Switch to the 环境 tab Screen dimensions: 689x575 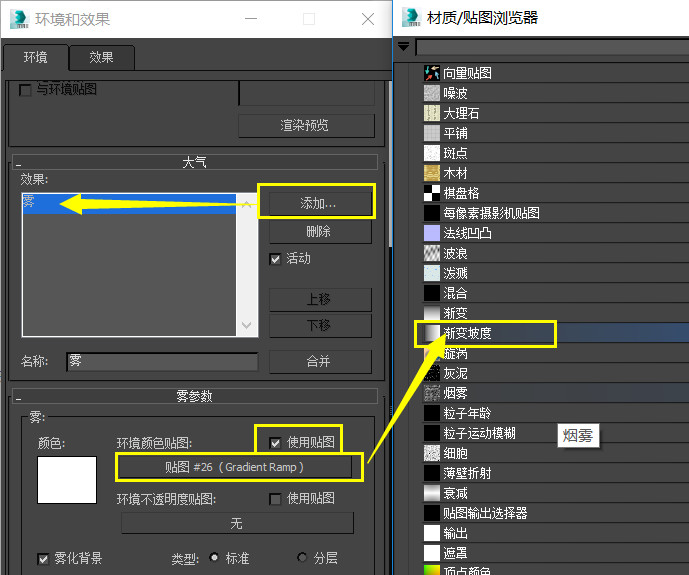[36, 58]
